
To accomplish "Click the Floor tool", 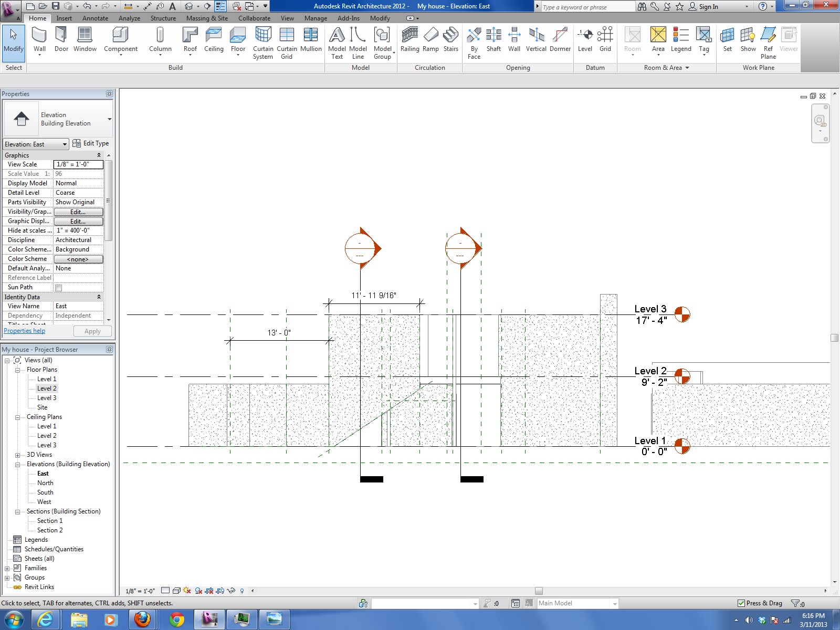I will coord(238,41).
